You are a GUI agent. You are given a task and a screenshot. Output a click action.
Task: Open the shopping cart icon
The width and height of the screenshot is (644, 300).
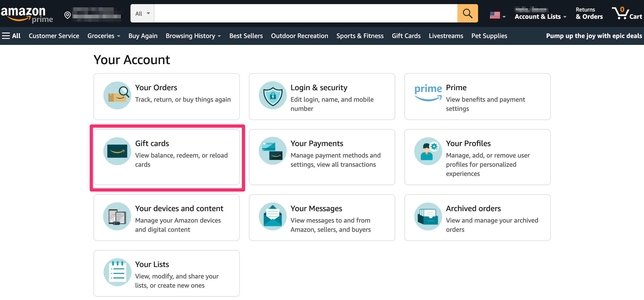click(620, 13)
